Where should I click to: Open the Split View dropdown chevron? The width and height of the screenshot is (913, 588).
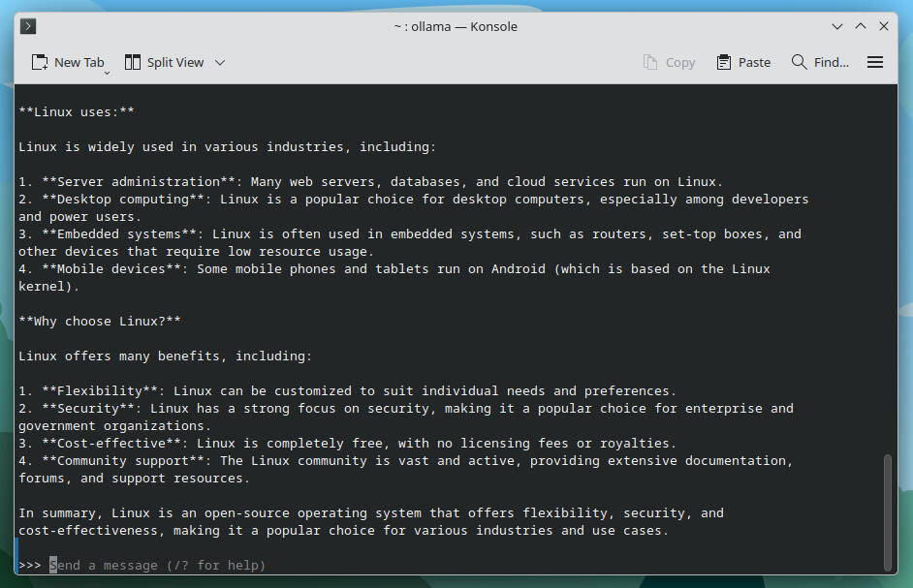pos(220,62)
